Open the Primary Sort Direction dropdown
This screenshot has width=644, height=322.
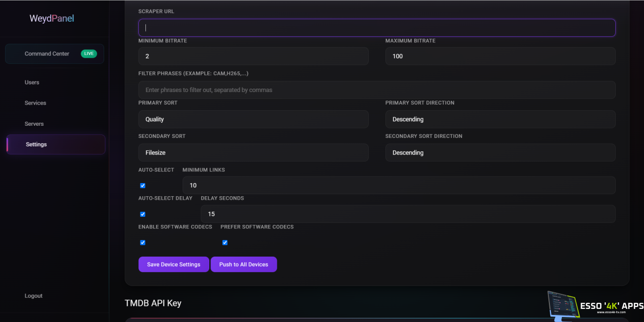coord(501,119)
